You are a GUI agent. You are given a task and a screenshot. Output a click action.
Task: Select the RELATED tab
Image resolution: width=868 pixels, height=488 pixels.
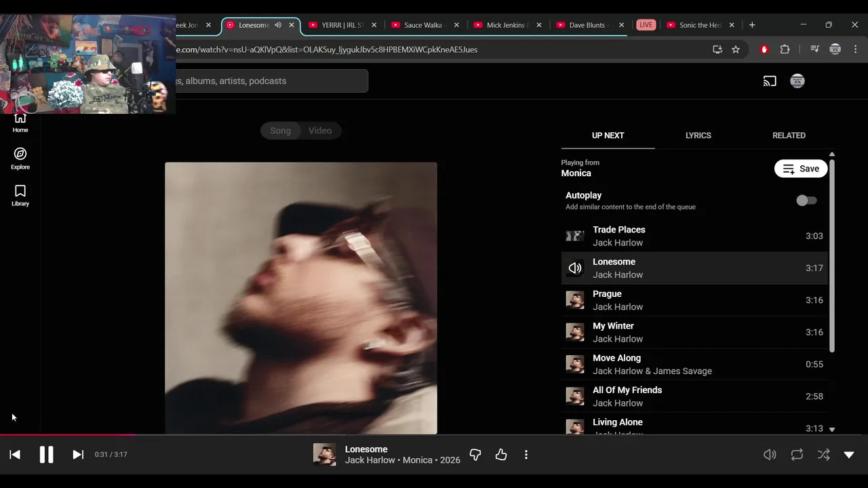[x=789, y=136]
